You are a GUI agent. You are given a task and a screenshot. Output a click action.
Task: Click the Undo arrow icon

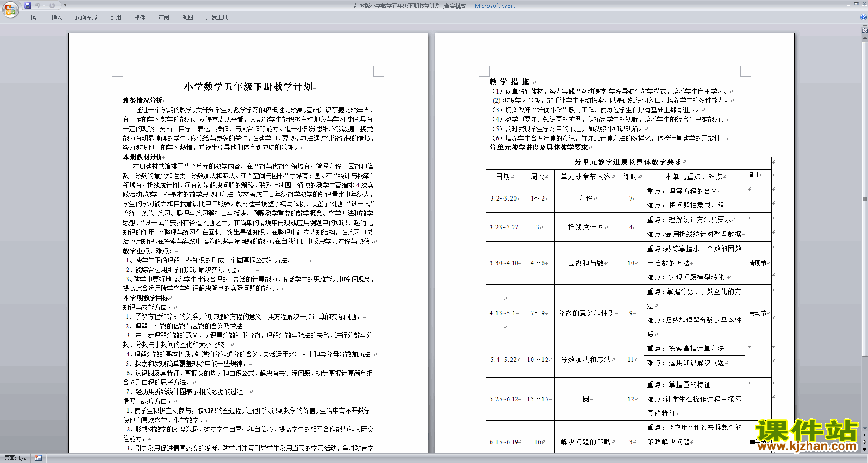pyautogui.click(x=38, y=5)
